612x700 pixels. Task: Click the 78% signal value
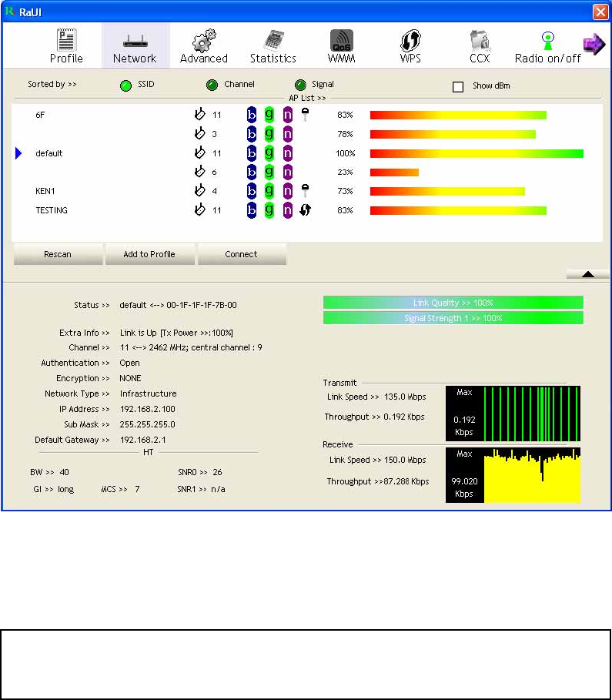pos(345,134)
